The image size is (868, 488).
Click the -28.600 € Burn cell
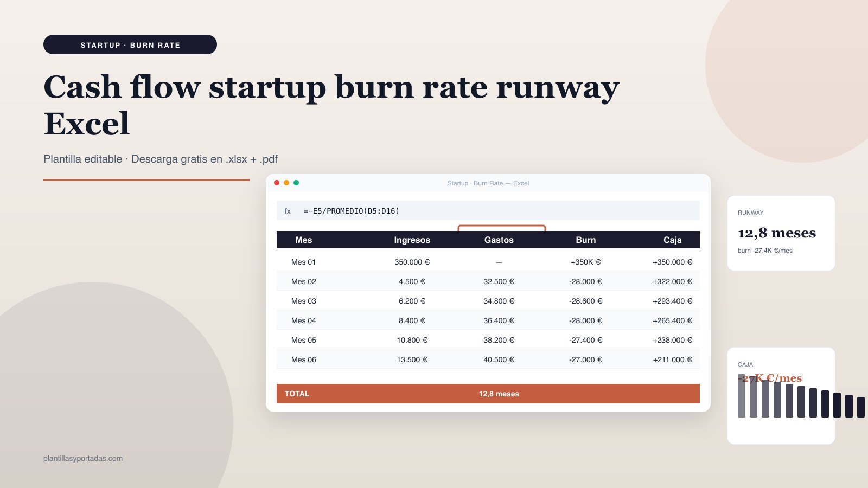coord(586,301)
